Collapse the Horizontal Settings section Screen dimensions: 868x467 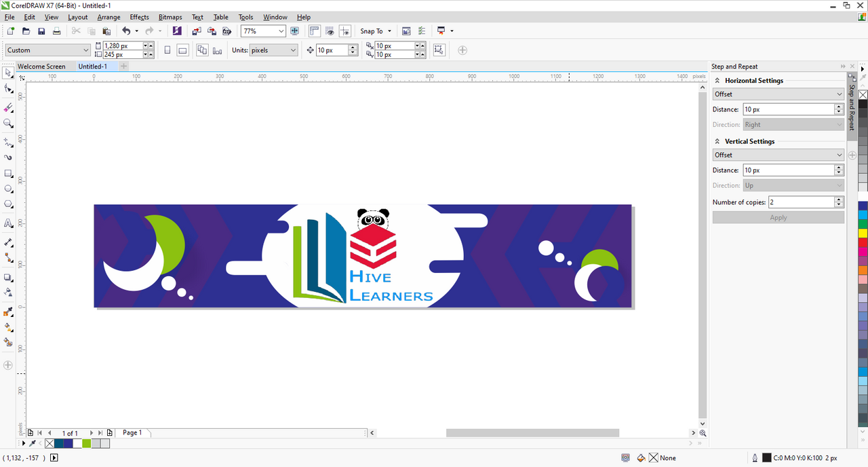(x=717, y=81)
